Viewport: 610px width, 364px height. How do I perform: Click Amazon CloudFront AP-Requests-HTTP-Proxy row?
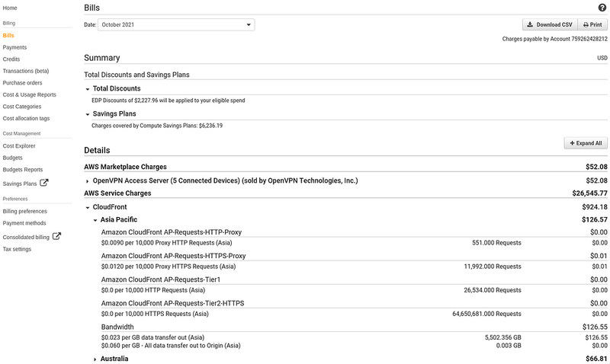tap(354, 232)
